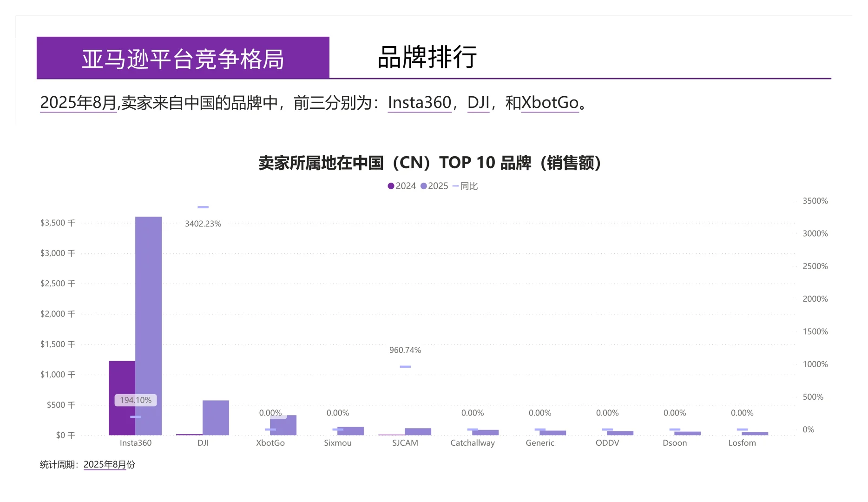Select the 2025 bar for ODDV
The width and height of the screenshot is (868, 502).
pyautogui.click(x=620, y=433)
